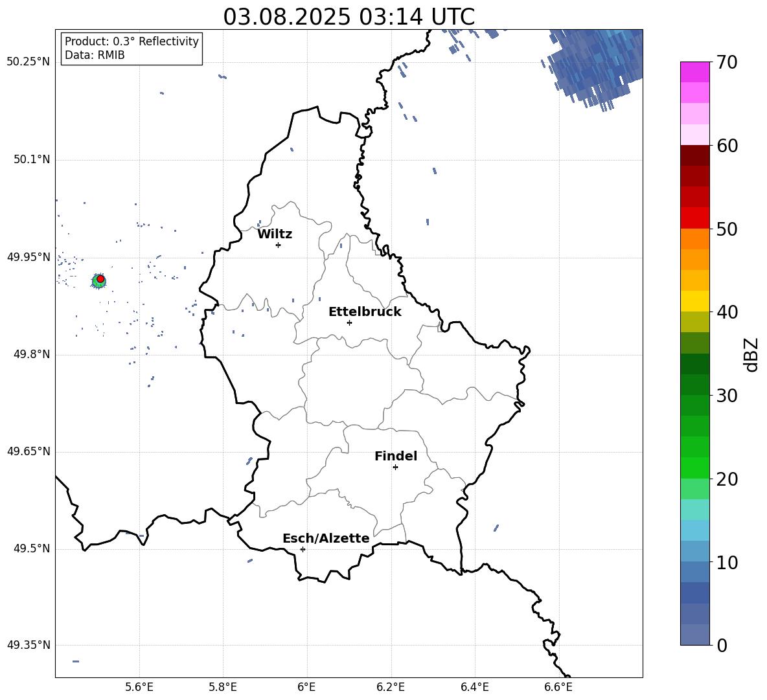The image size is (767, 700).
Task: Click the yellow colorbar swatch at 40
Action: tap(694, 301)
